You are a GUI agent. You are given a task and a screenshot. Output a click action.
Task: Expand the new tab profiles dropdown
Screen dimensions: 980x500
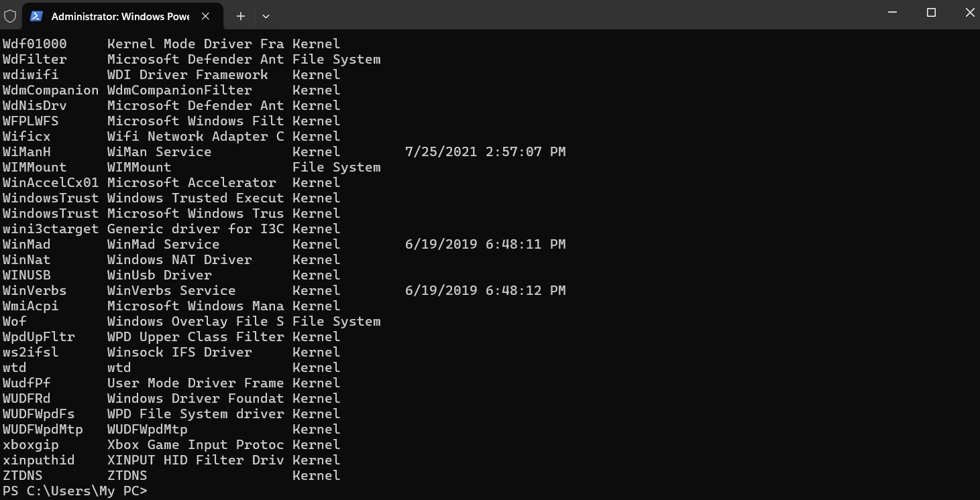click(x=266, y=16)
